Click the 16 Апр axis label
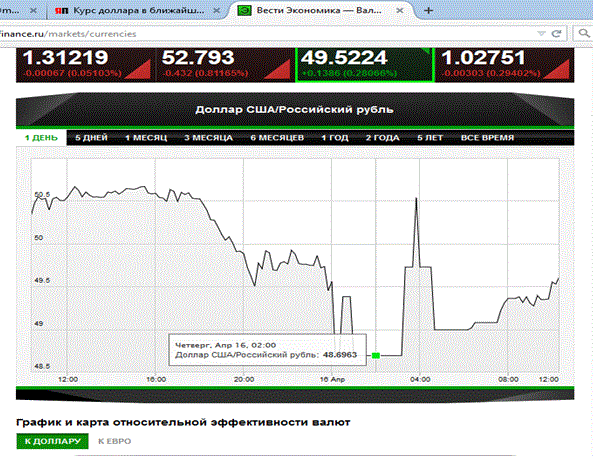593x456 pixels. coord(332,379)
